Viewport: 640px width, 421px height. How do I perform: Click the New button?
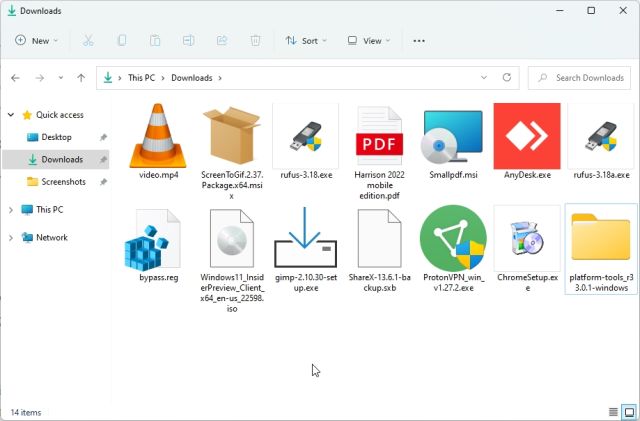click(x=37, y=41)
